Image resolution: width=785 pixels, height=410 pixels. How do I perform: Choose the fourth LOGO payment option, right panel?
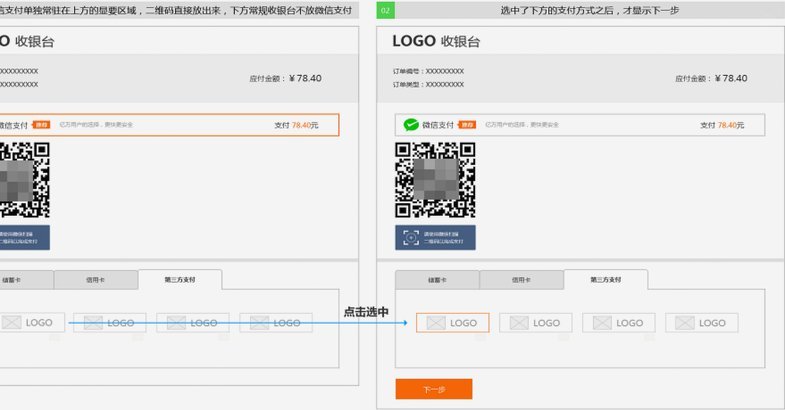(x=702, y=323)
